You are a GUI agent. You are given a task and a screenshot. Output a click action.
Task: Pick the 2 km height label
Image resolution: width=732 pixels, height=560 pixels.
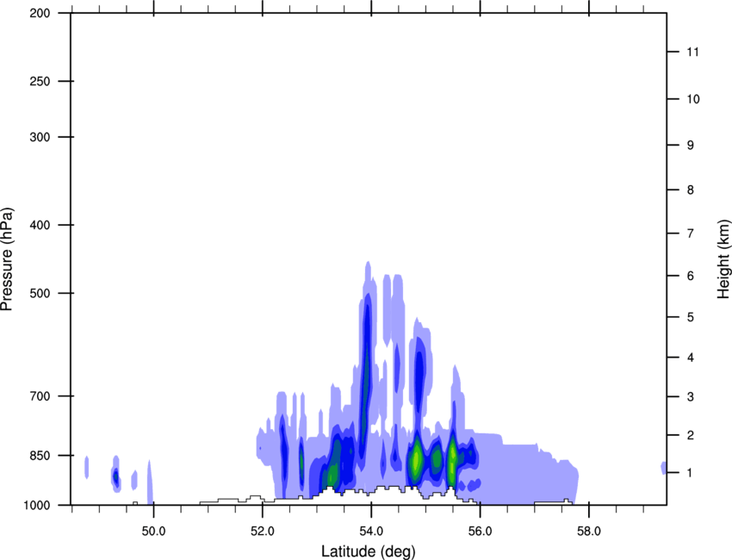point(691,435)
